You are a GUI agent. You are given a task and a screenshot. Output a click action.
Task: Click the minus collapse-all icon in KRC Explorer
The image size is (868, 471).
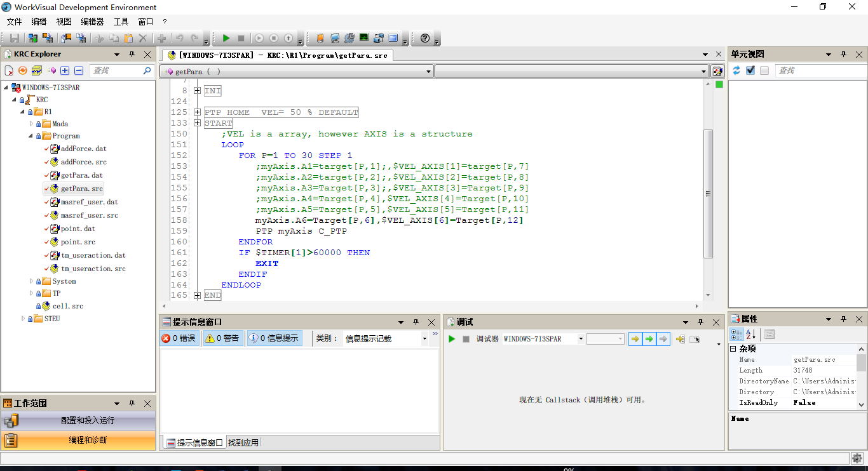pyautogui.click(x=79, y=70)
